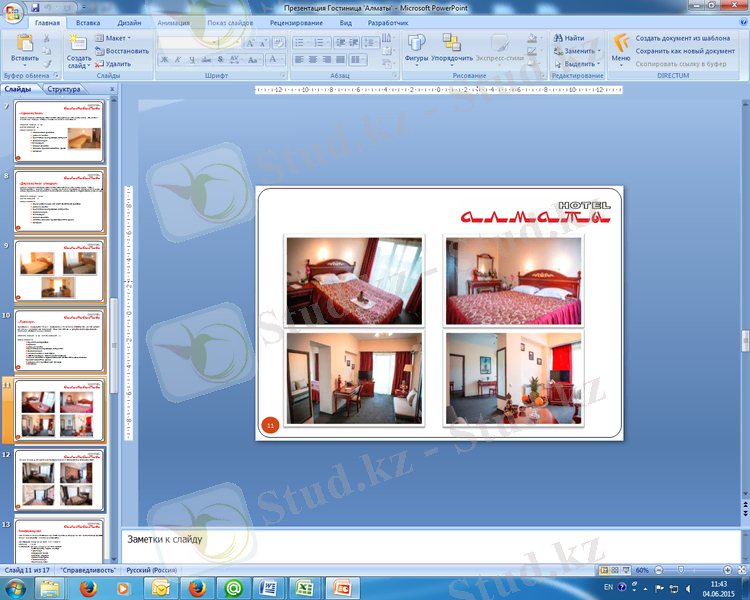Screen dimensions: 750x600
Task: Align text left in paragraph group
Action: click(299, 59)
